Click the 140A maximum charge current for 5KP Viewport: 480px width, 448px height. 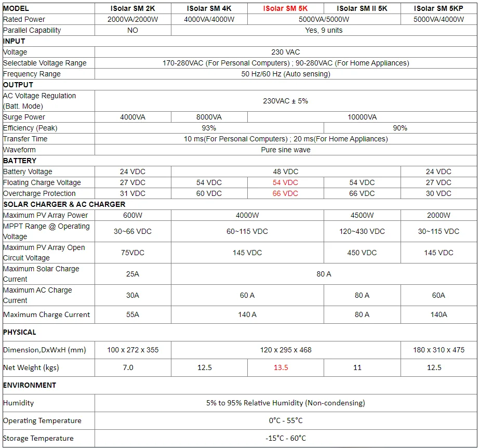pyautogui.click(x=438, y=315)
